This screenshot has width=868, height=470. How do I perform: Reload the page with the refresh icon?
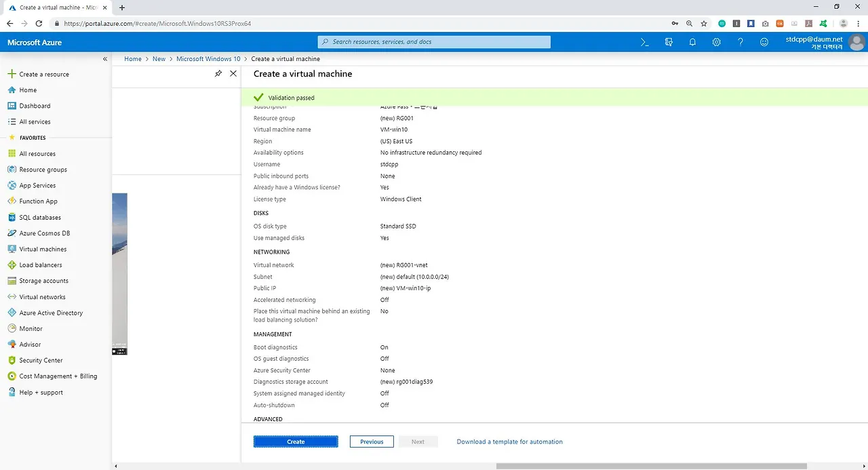tap(39, 23)
